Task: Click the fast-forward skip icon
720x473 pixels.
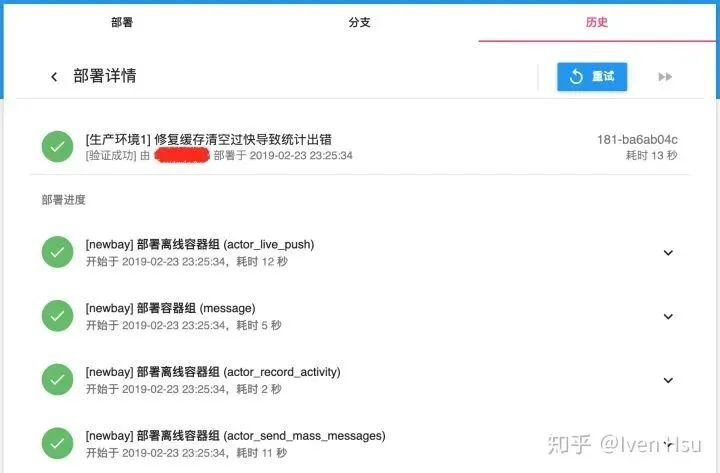Action: [665, 77]
